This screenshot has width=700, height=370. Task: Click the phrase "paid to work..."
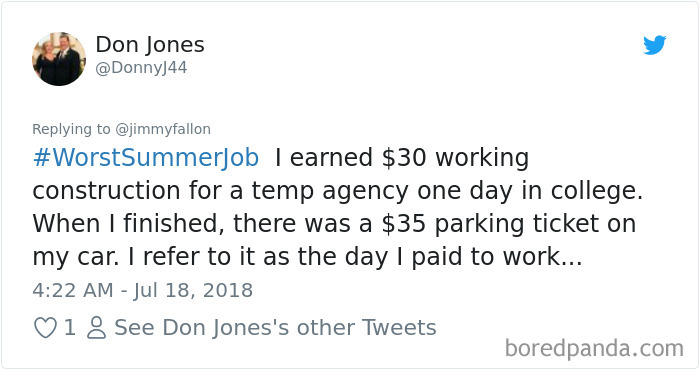tap(497, 258)
